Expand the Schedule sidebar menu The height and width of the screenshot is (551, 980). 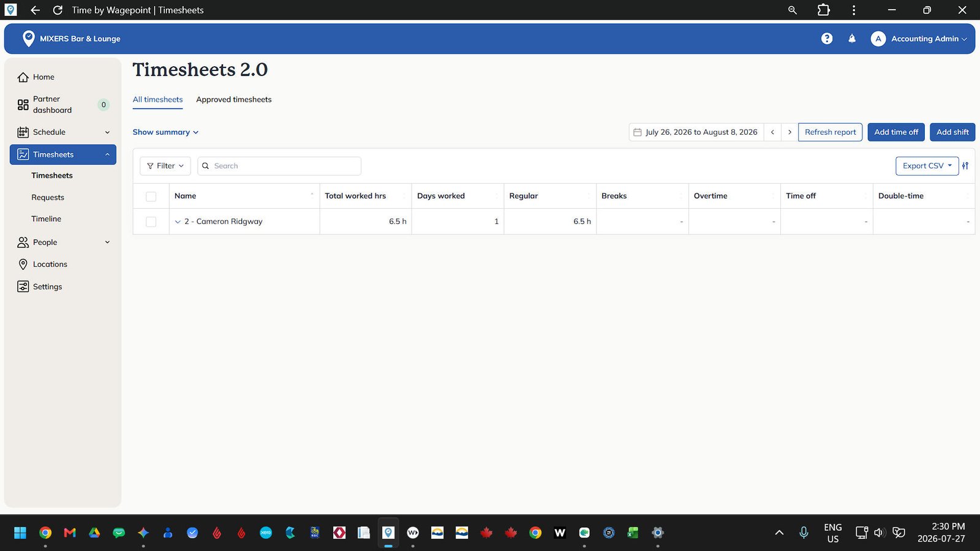coord(63,132)
